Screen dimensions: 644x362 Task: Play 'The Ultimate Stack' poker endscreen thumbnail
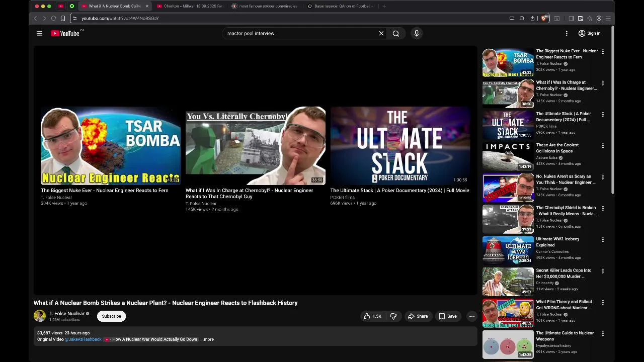pos(400,146)
